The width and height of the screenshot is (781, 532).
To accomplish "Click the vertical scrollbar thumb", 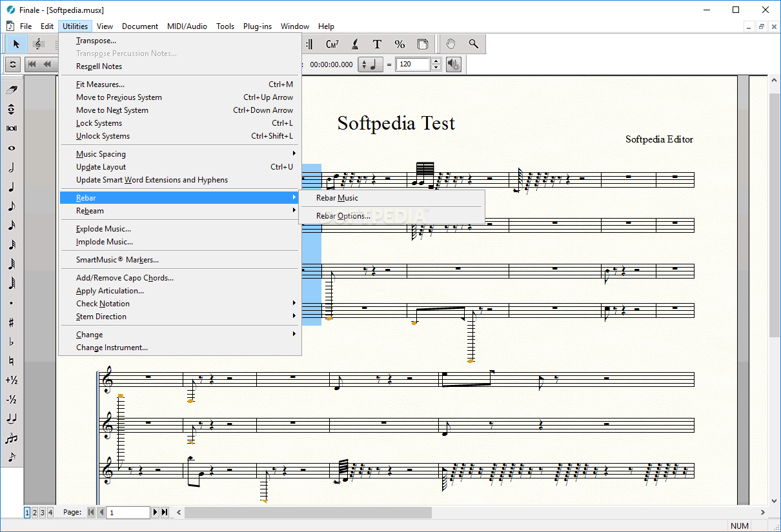I will coord(775,215).
